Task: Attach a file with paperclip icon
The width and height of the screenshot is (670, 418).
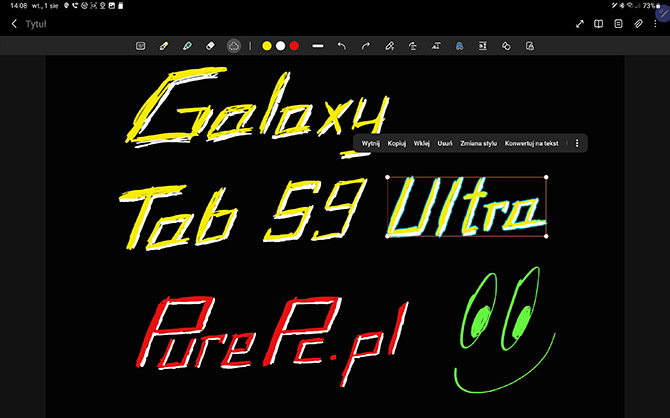Action: coord(638,24)
